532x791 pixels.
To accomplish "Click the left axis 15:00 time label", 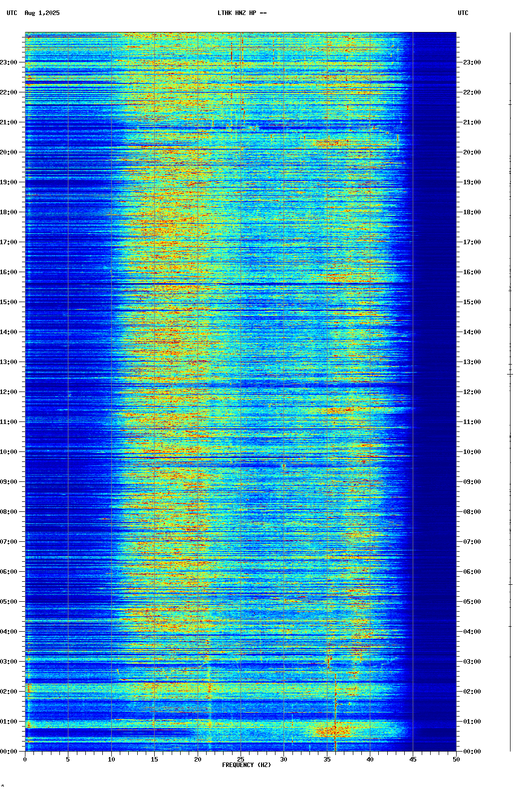I will [x=8, y=302].
